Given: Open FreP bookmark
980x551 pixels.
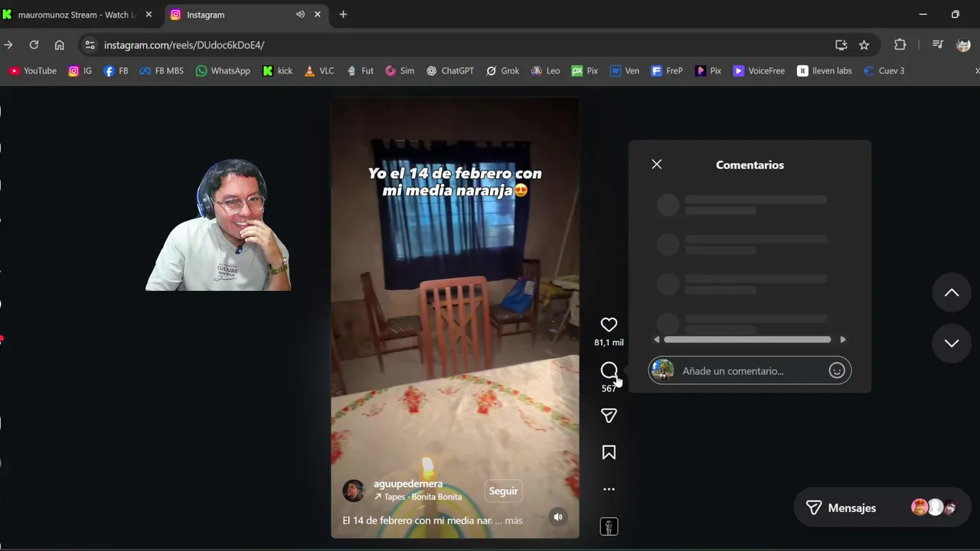Looking at the screenshot, I should coord(667,70).
